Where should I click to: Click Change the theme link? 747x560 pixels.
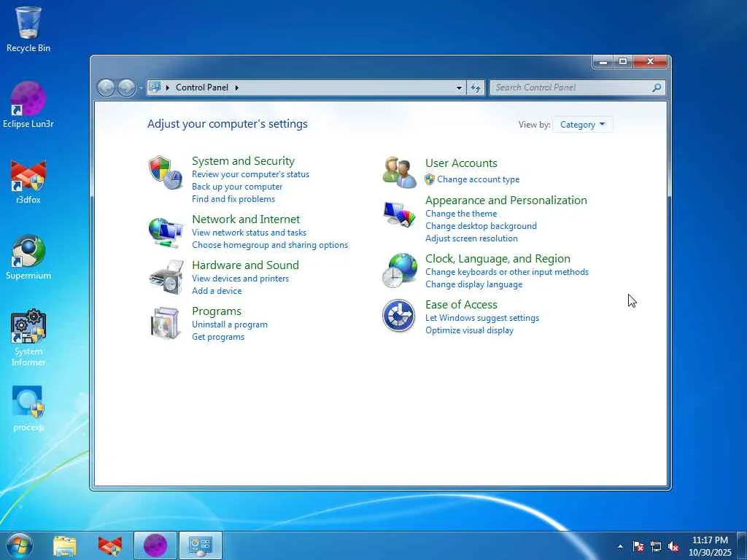point(461,214)
